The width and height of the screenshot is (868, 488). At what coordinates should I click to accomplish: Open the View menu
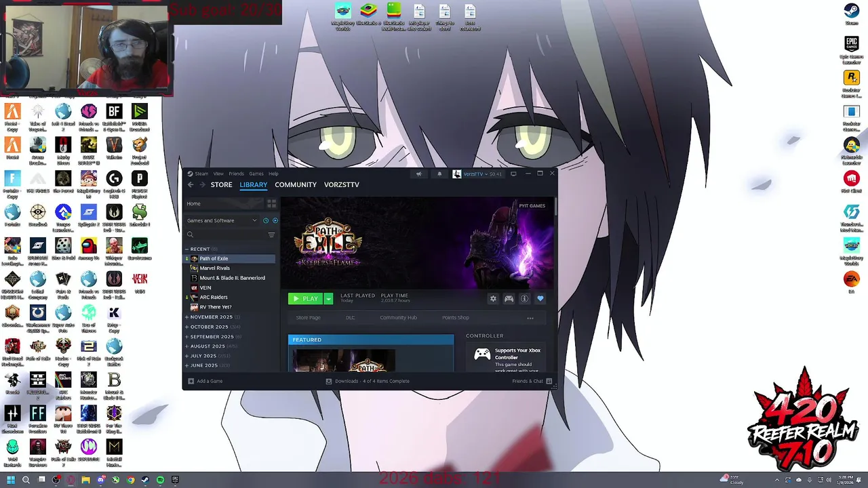point(219,174)
